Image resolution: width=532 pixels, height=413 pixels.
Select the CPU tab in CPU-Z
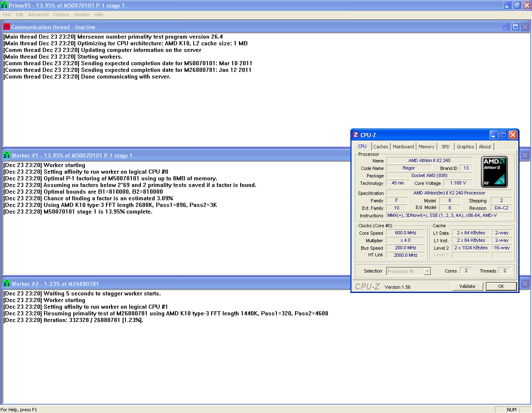tap(362, 146)
